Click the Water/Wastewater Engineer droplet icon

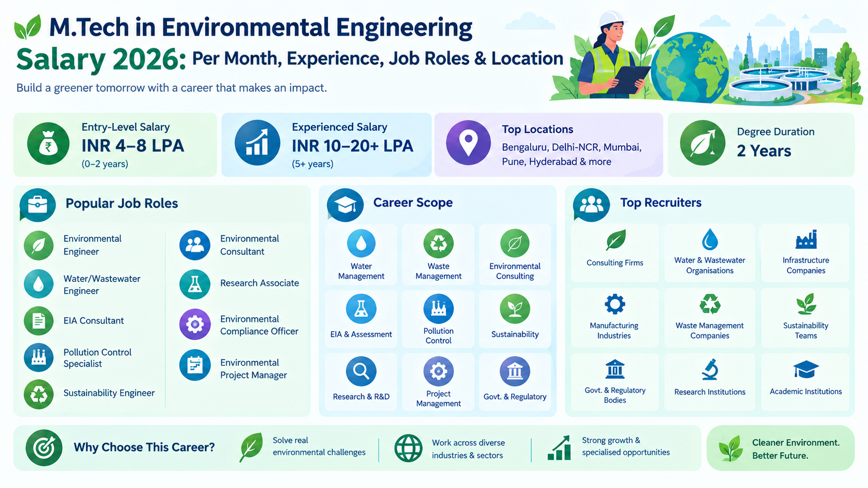coord(39,283)
